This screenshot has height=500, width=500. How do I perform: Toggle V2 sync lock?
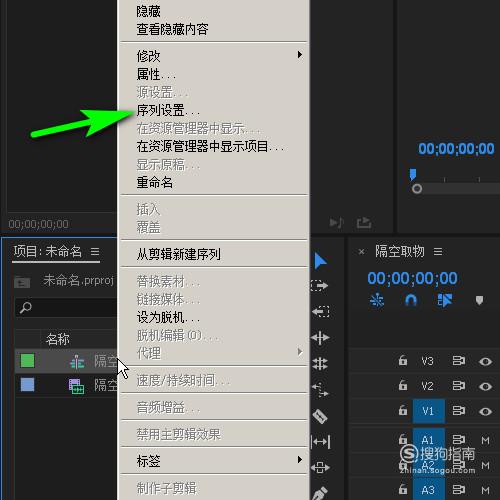458,386
